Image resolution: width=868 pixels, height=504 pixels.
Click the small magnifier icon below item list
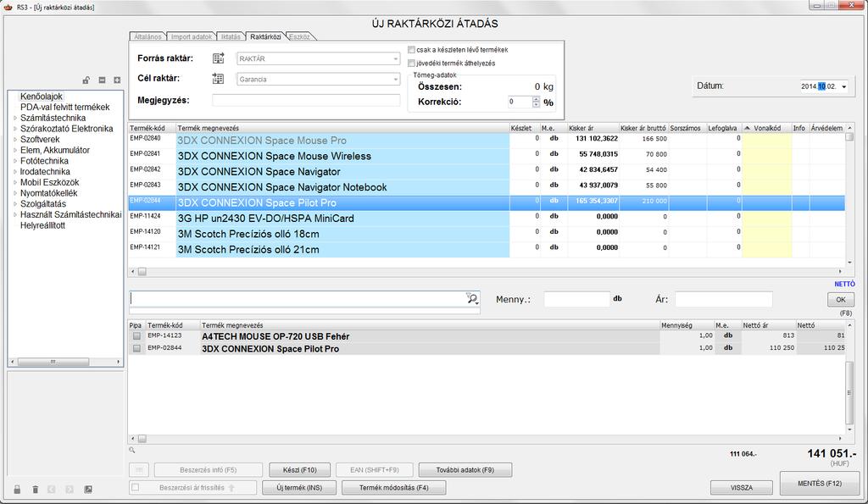(132, 451)
